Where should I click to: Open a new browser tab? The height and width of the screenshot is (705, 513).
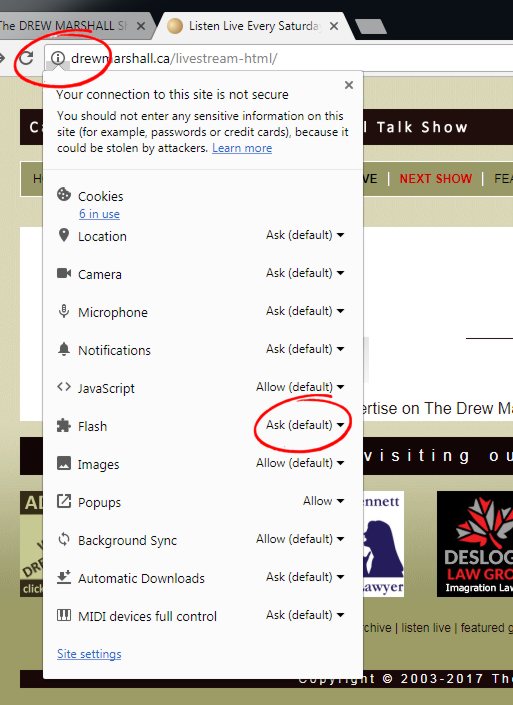tap(371, 26)
